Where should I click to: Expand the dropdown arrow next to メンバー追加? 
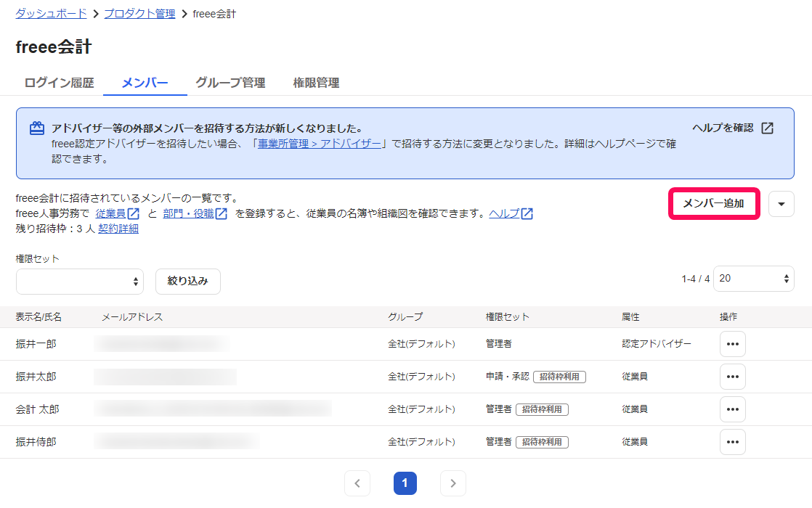tap(781, 204)
